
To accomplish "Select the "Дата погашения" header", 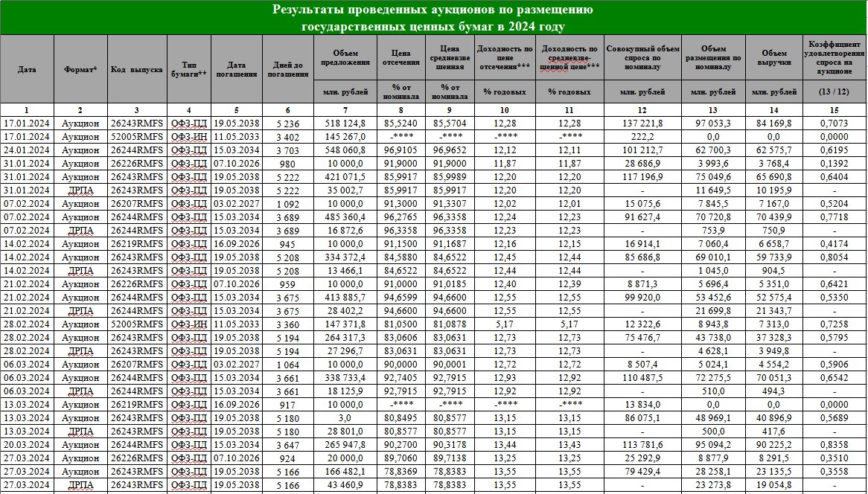I will click(237, 69).
